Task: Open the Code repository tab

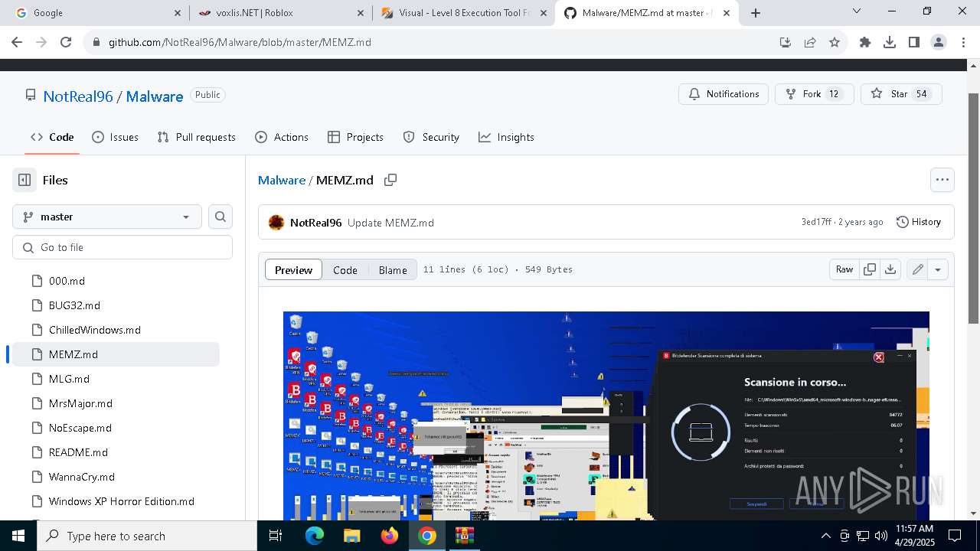Action: click(x=52, y=137)
